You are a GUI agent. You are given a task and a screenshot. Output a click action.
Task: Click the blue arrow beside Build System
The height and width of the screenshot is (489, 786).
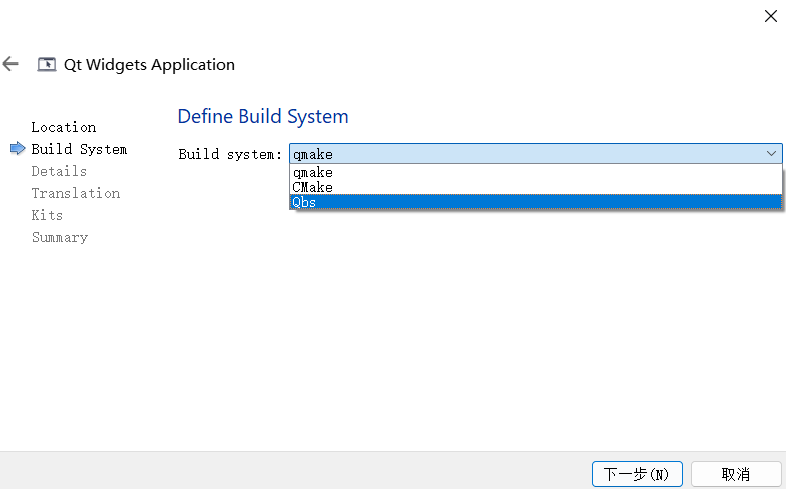pos(18,148)
